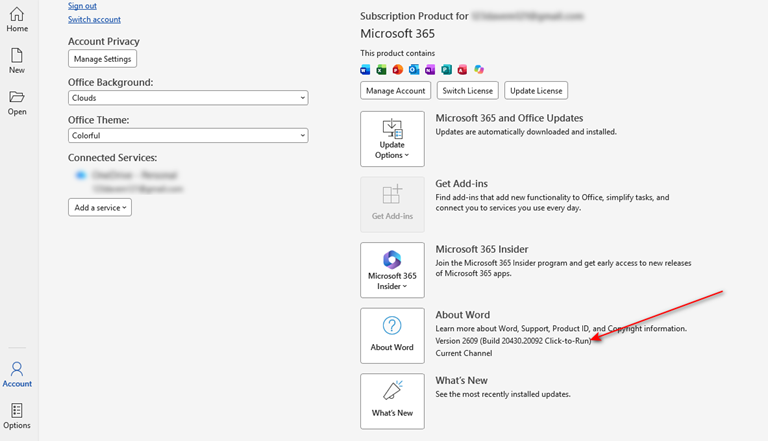Click the disabled Get Add-ins button
Screen dimensions: 768x441
pyautogui.click(x=392, y=204)
